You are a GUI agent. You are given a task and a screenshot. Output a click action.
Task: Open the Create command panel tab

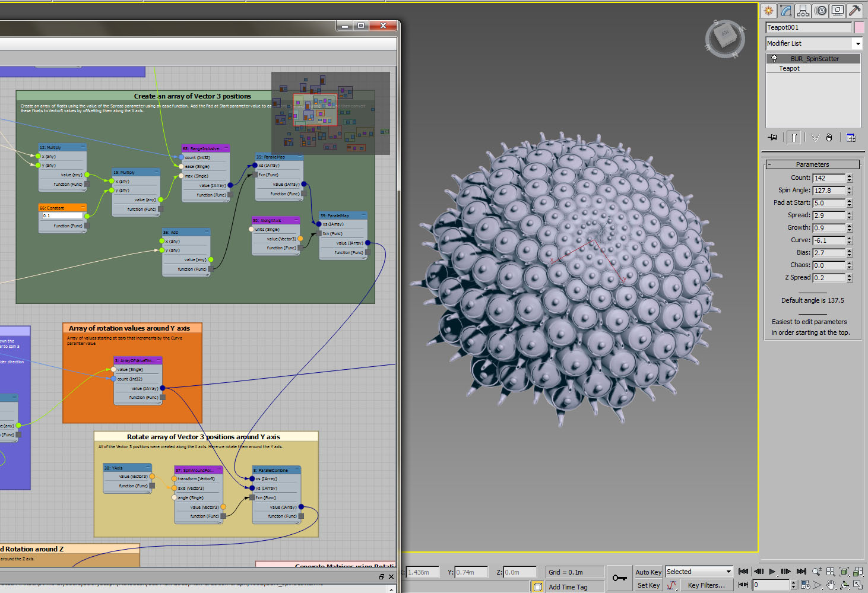pos(769,11)
